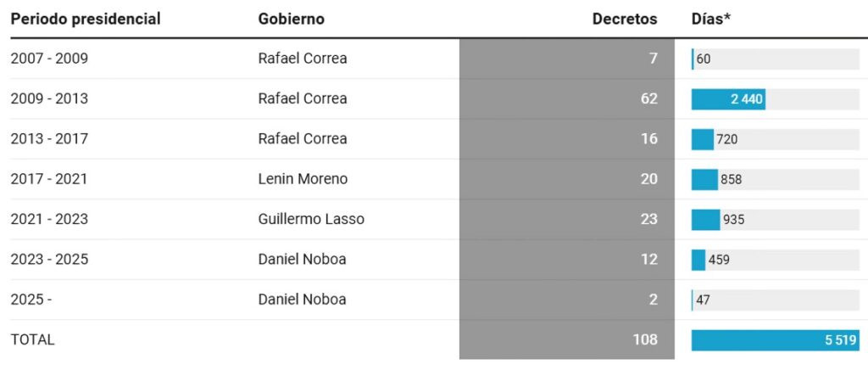
Task: Click the Guillermo Lasso cell
Action: (x=311, y=219)
